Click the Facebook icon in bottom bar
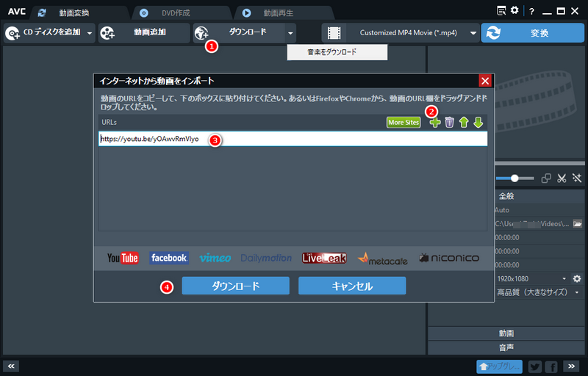The width and height of the screenshot is (588, 376). tap(551, 366)
